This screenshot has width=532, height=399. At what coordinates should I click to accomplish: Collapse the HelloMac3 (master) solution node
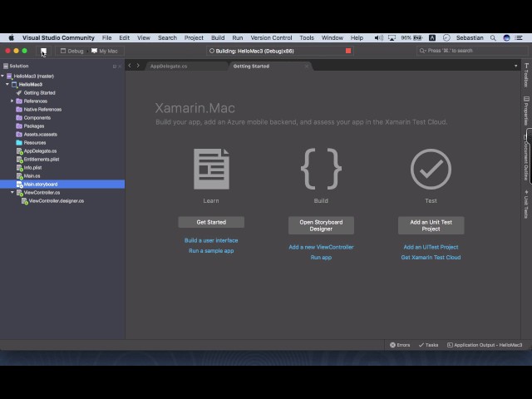(x=2, y=76)
